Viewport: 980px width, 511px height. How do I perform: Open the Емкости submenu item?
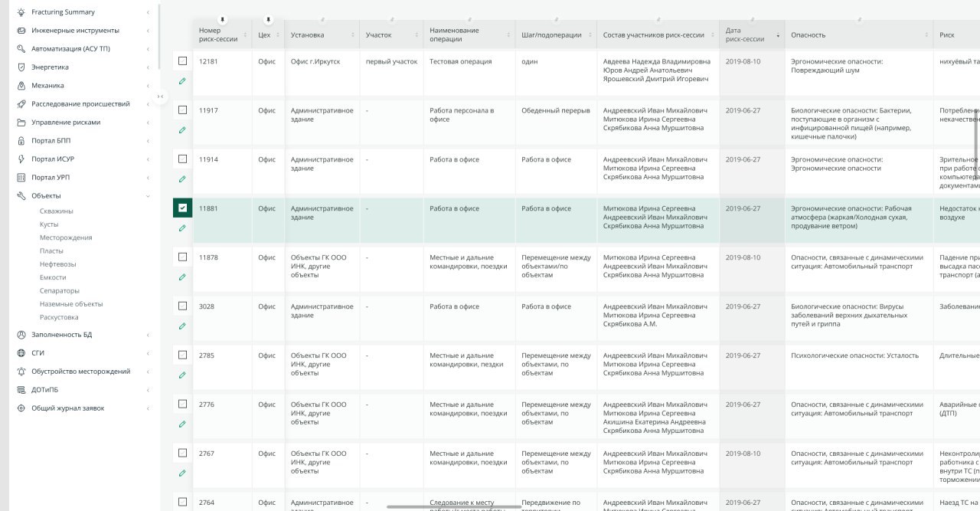coord(53,277)
